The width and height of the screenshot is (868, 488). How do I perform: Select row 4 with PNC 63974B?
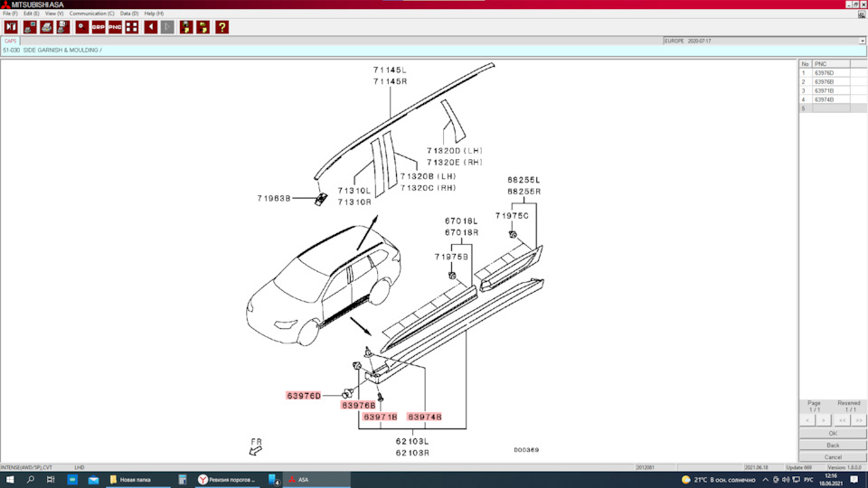(833, 99)
